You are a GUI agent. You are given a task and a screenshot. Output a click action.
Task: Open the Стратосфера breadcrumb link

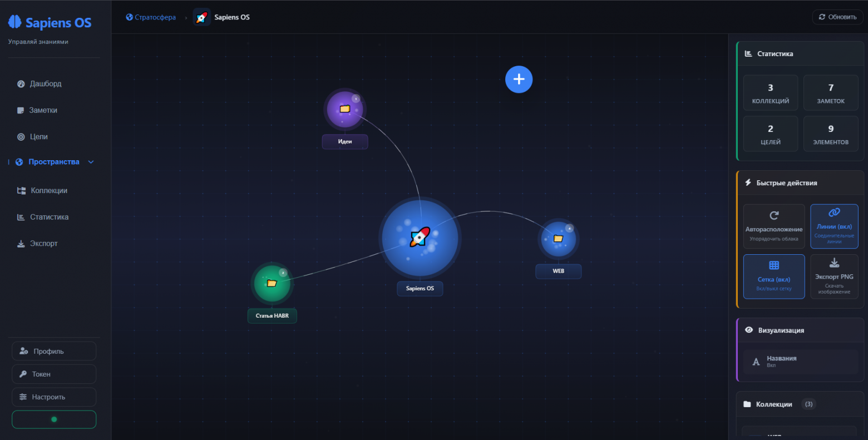point(151,17)
